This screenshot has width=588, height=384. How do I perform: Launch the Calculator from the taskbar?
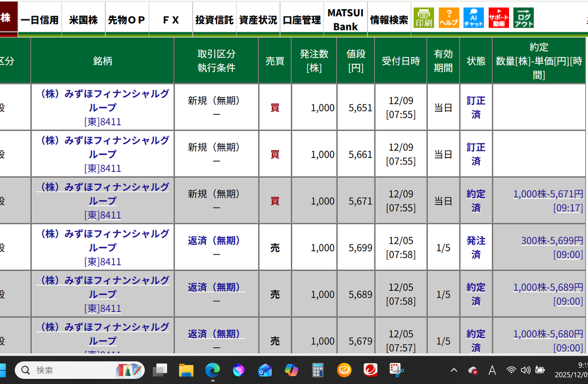(317, 370)
